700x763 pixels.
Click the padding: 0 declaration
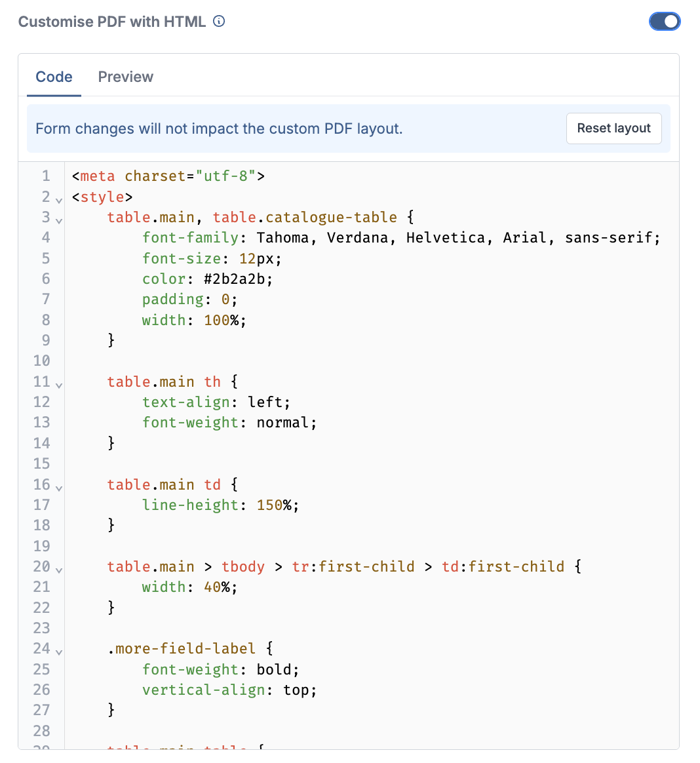pos(189,300)
